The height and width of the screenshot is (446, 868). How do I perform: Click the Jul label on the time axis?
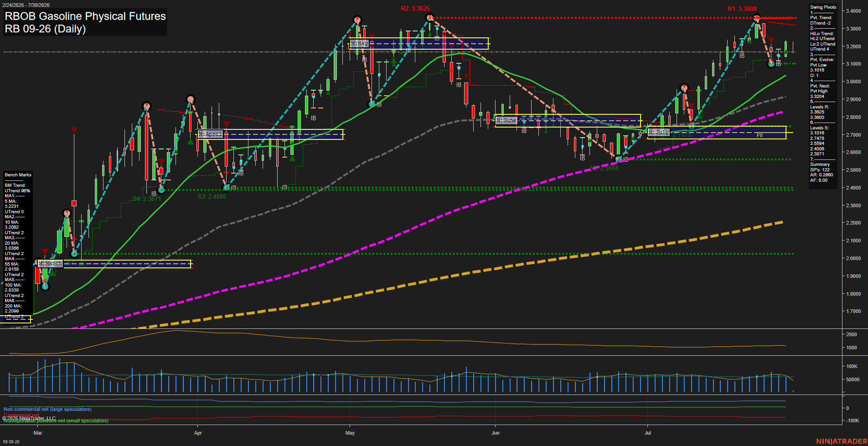pyautogui.click(x=648, y=433)
